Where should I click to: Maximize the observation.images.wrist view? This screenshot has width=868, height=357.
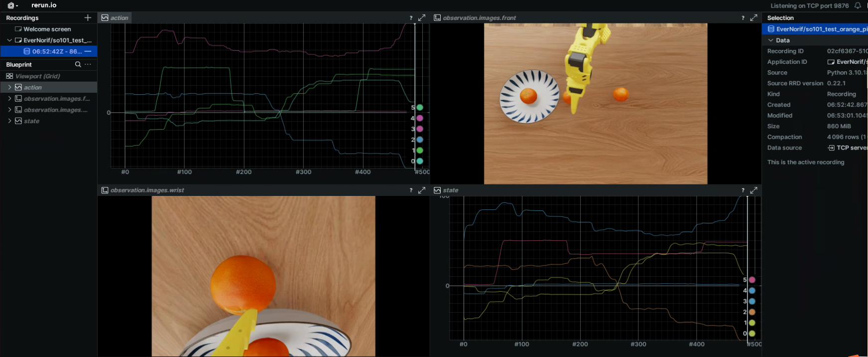422,190
